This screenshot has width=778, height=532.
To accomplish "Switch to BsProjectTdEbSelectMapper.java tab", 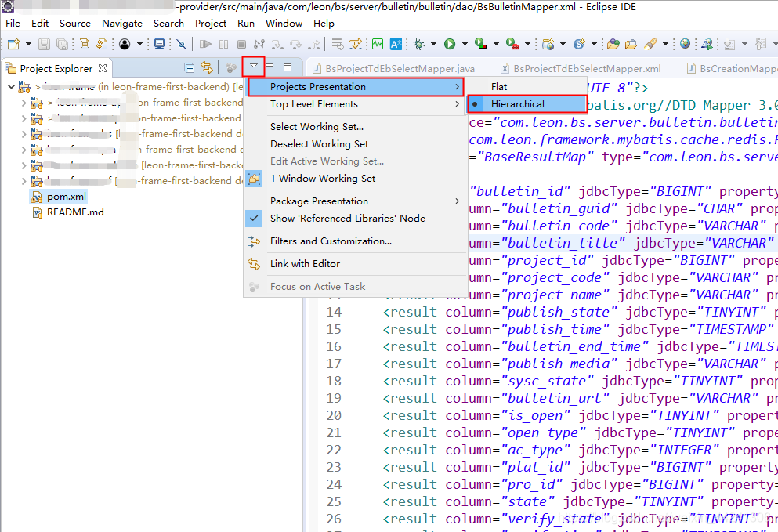I will 393,68.
